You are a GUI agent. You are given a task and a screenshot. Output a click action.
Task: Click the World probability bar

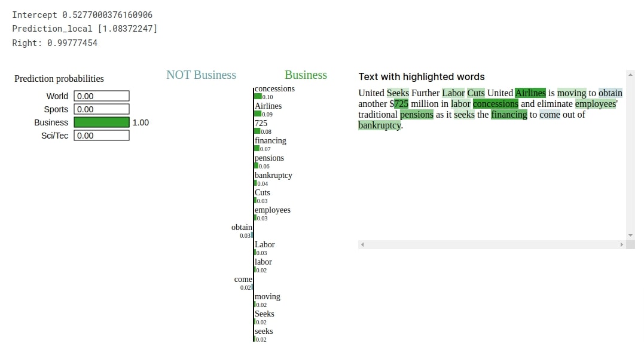[x=102, y=96]
